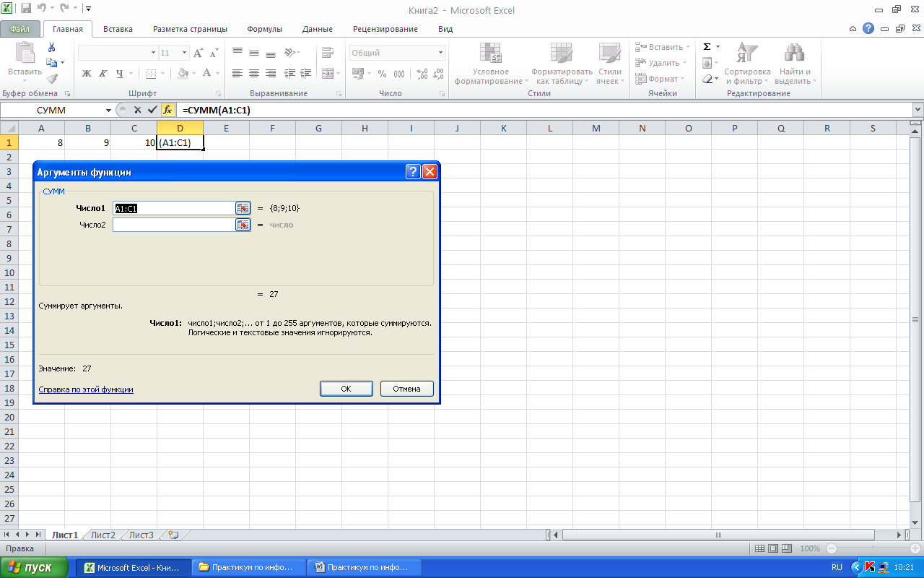Collapse dialog via Число1 range selector icon
This screenshot has height=578, width=924.
pos(243,208)
